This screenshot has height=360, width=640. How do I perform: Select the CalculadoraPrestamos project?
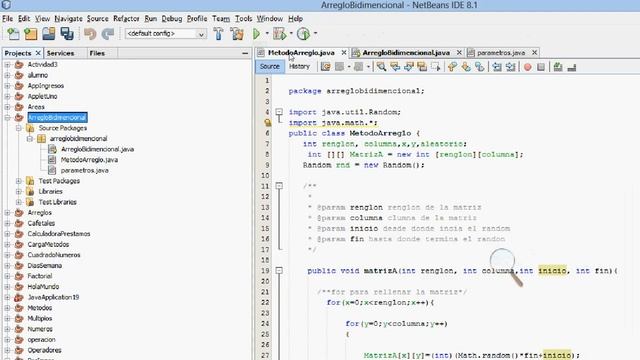point(59,234)
